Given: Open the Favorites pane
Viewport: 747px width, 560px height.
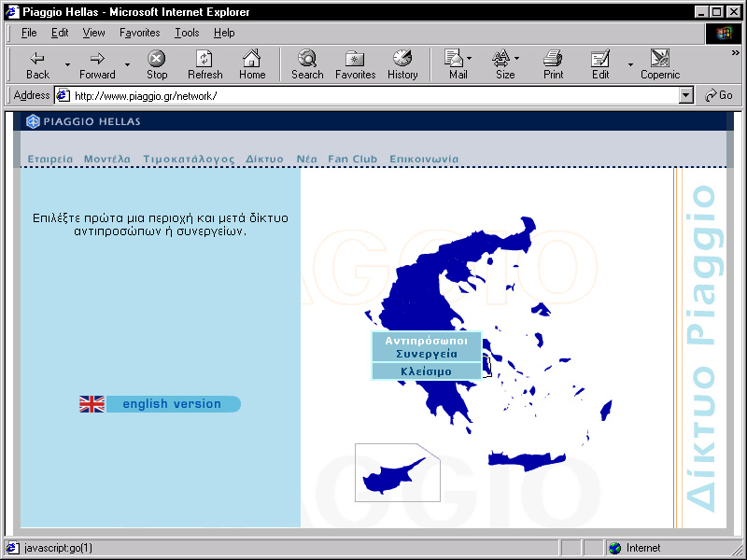Looking at the screenshot, I should tap(356, 64).
